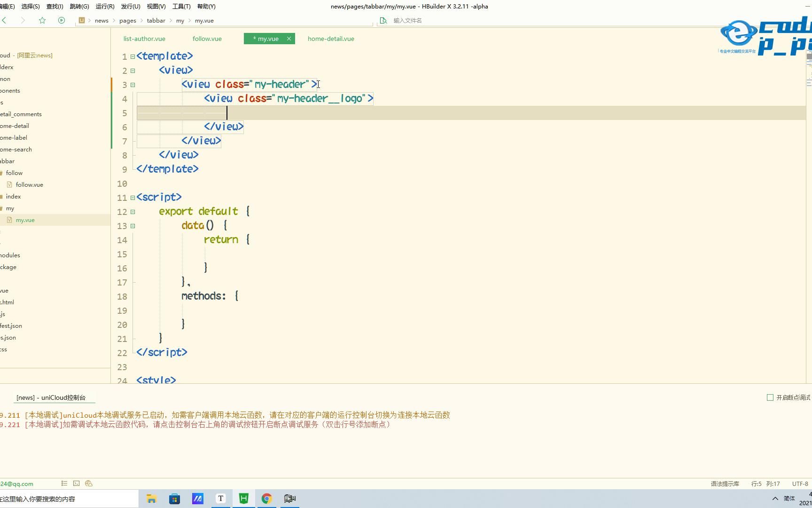Collapse export default fold on line 12
This screenshot has height=508, width=812.
133,212
